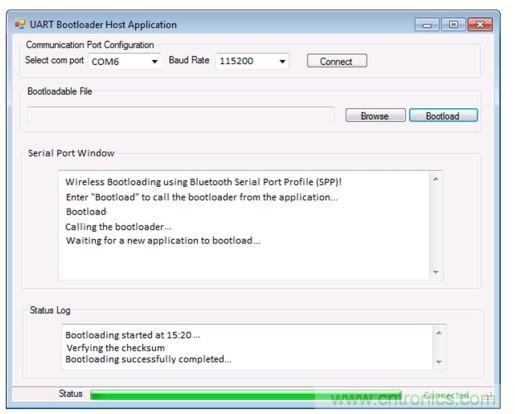
Task: Click the UART Bootloader app title icon
Action: tap(20, 24)
